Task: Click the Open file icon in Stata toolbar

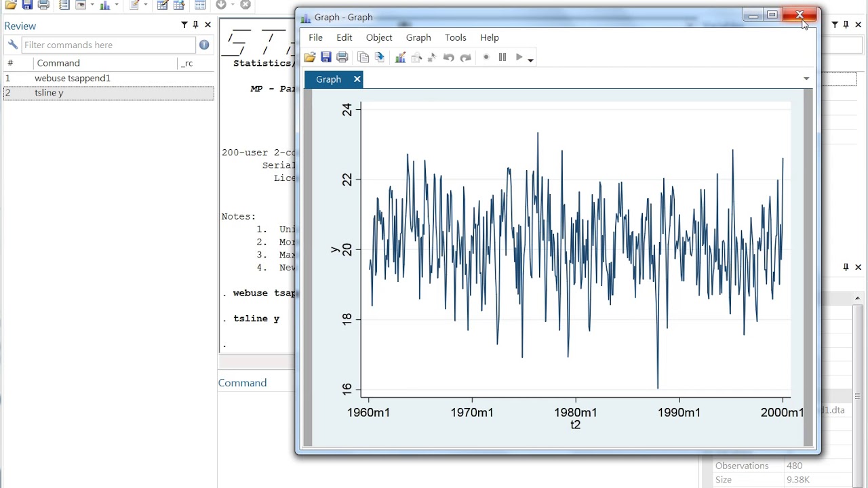Action: (x=11, y=5)
